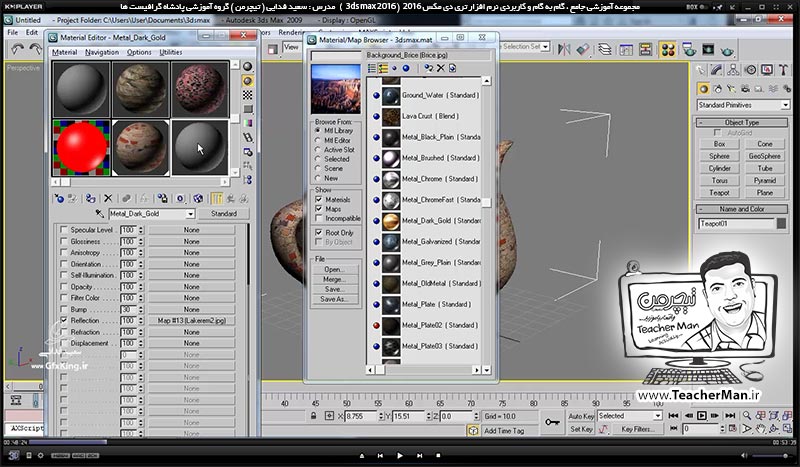Click the Undo arrow in main toolbar

tap(18, 49)
